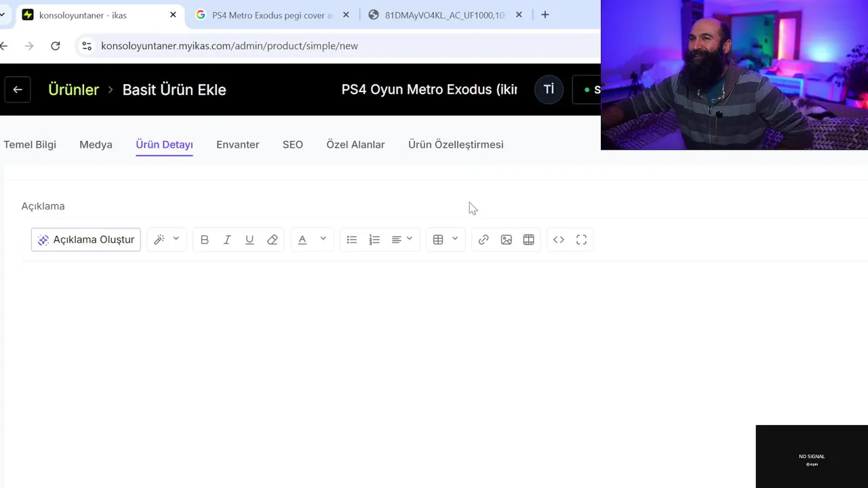This screenshot has height=488, width=868.
Task: Click the text alignment icon
Action: pos(397,240)
